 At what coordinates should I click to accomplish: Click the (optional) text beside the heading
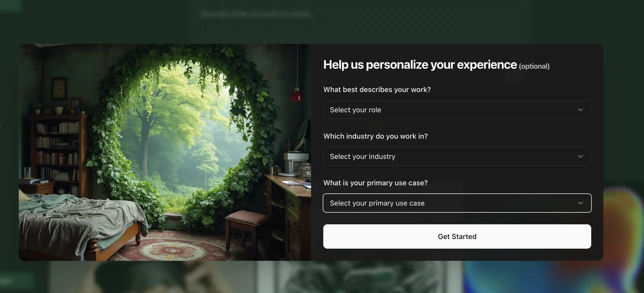tap(534, 66)
